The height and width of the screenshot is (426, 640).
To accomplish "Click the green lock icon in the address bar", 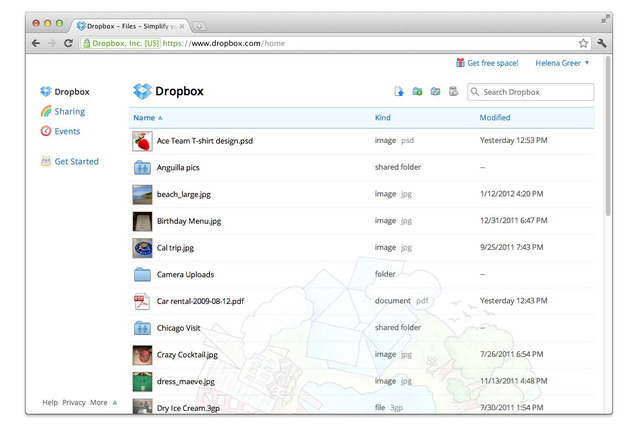I will point(87,43).
